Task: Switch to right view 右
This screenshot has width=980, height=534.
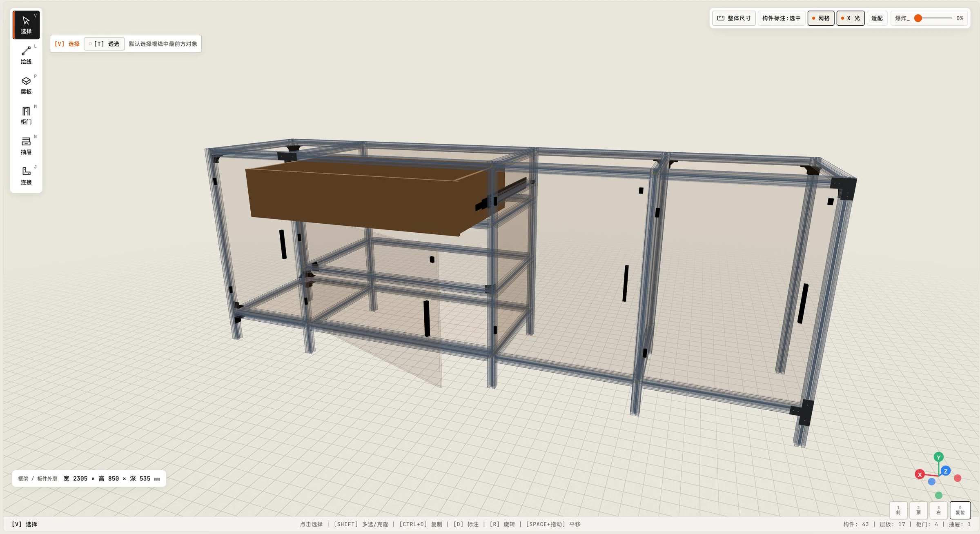Action: (938, 510)
